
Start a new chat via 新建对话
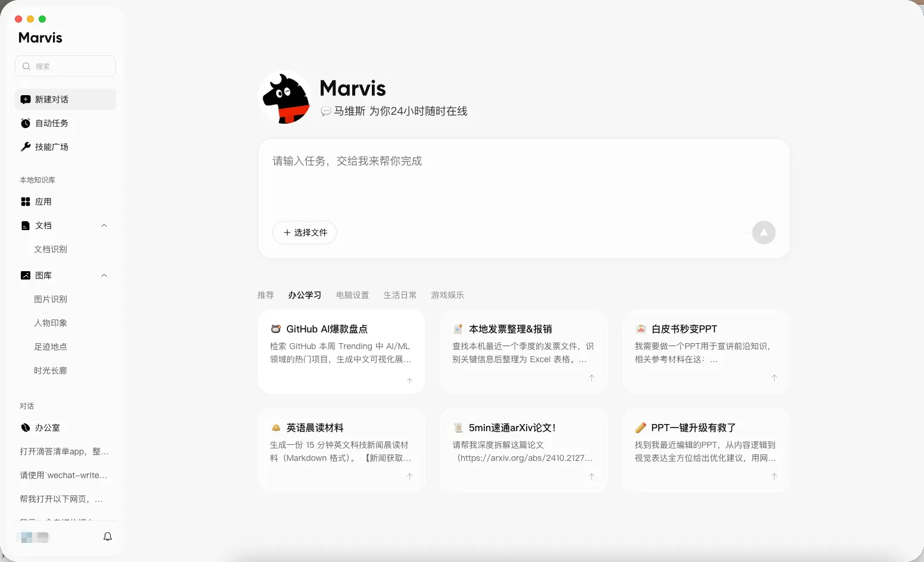point(65,99)
